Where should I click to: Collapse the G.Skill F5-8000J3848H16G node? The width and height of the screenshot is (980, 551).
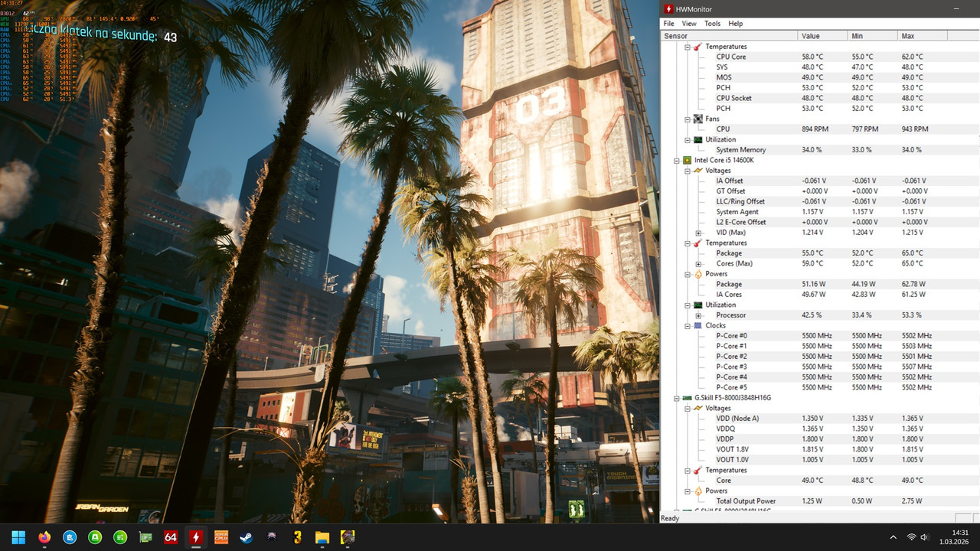pyautogui.click(x=677, y=398)
